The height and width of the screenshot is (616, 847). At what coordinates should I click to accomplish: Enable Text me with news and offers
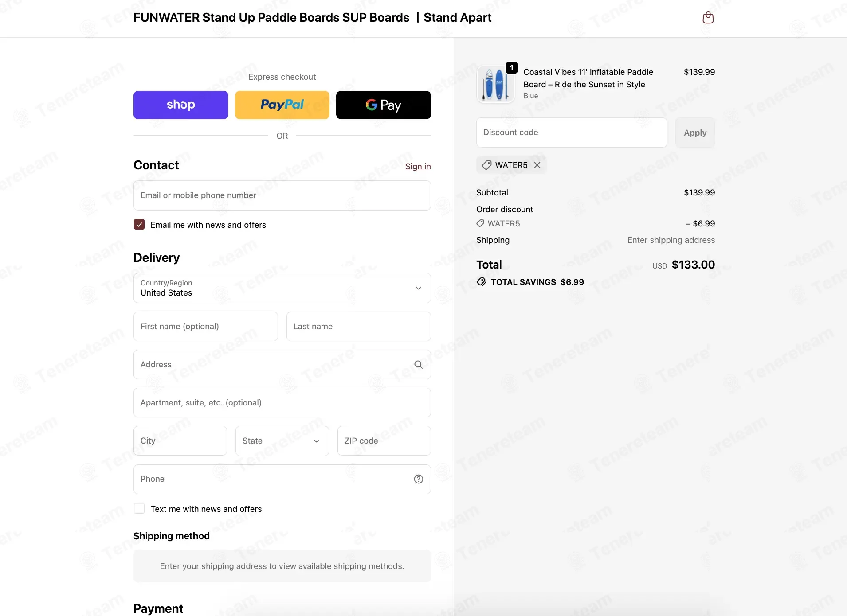coord(139,509)
